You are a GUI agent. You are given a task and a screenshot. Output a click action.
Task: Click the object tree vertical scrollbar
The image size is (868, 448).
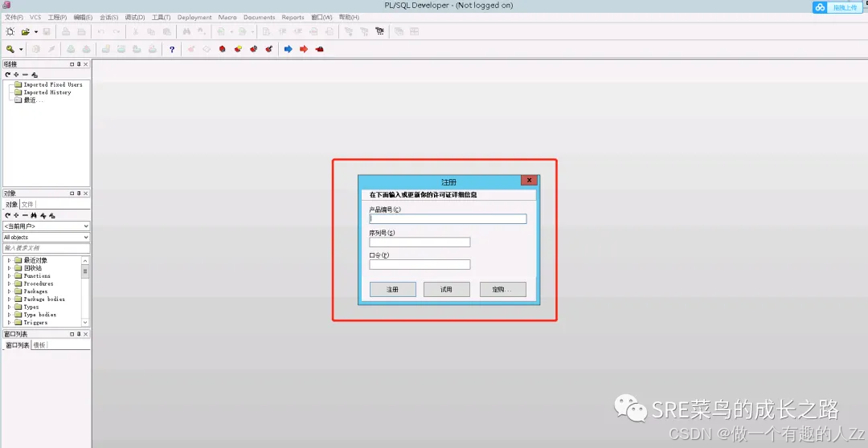[x=85, y=291]
